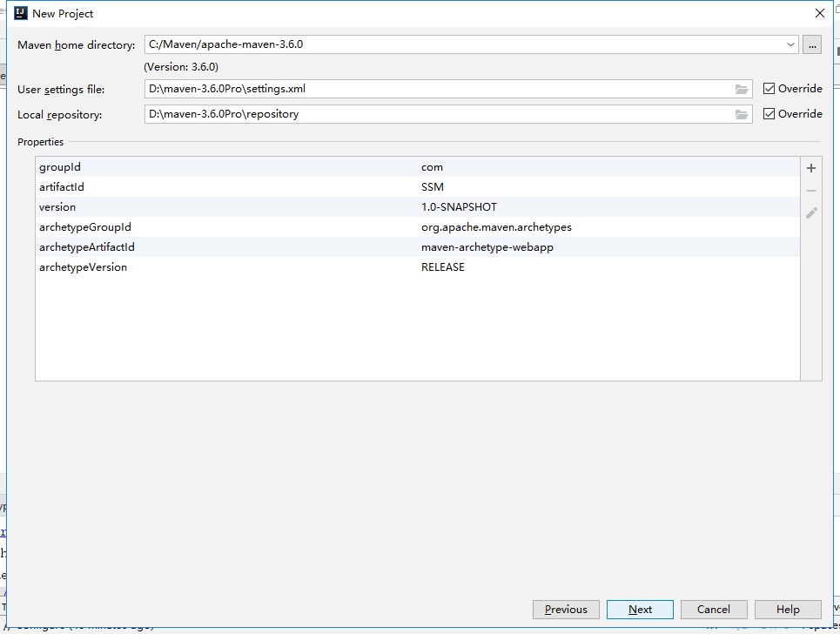Open Help for New Project
Image resolution: width=840 pixels, height=634 pixels.
click(788, 610)
